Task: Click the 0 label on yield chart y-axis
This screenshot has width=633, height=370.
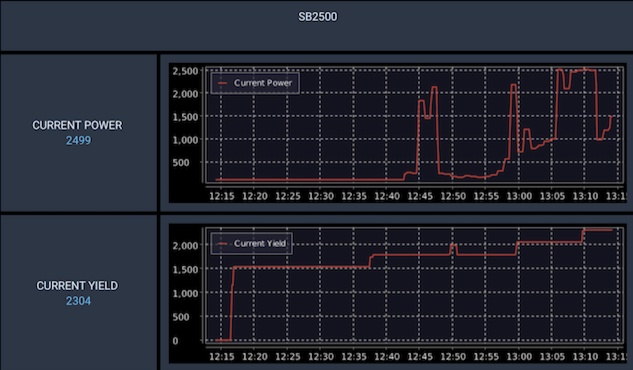Action: 176,341
